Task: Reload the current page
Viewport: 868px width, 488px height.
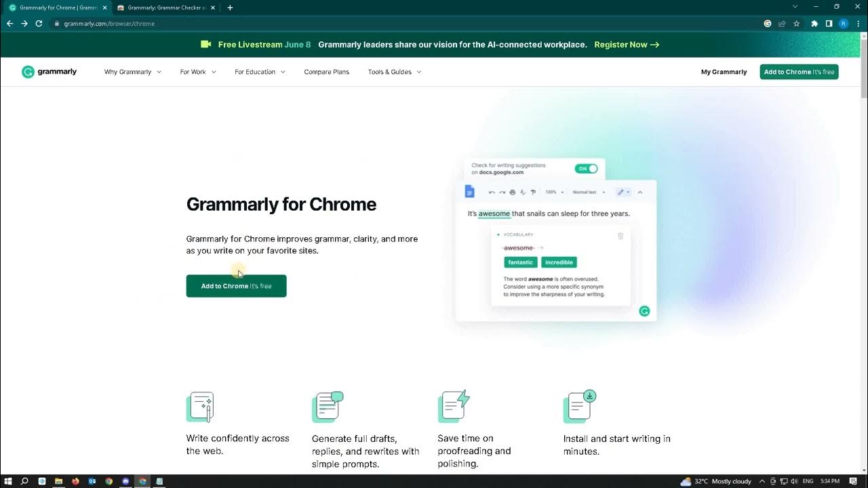Action: (x=39, y=23)
